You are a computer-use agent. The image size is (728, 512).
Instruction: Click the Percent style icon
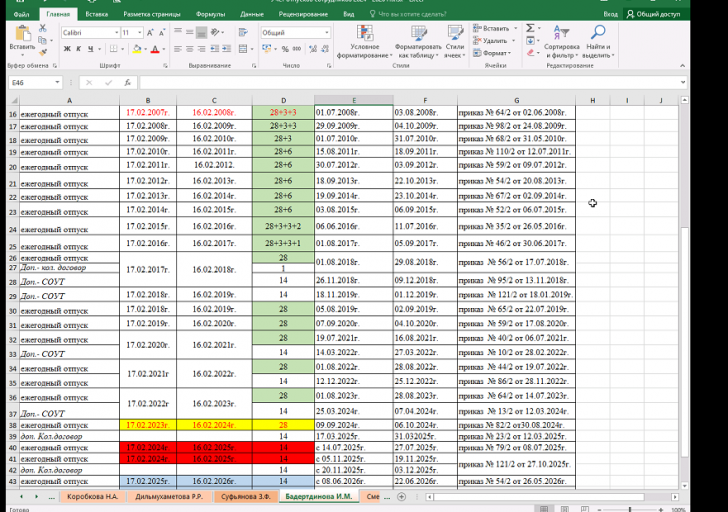(285, 49)
